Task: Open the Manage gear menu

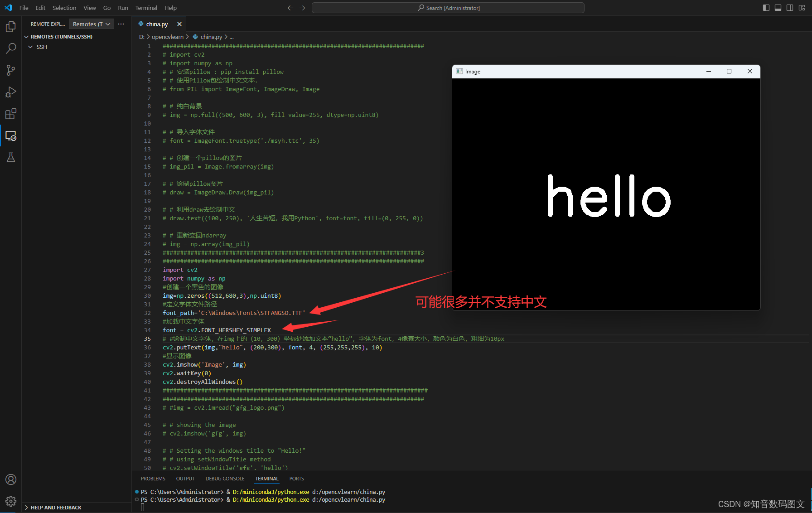Action: coord(10,501)
